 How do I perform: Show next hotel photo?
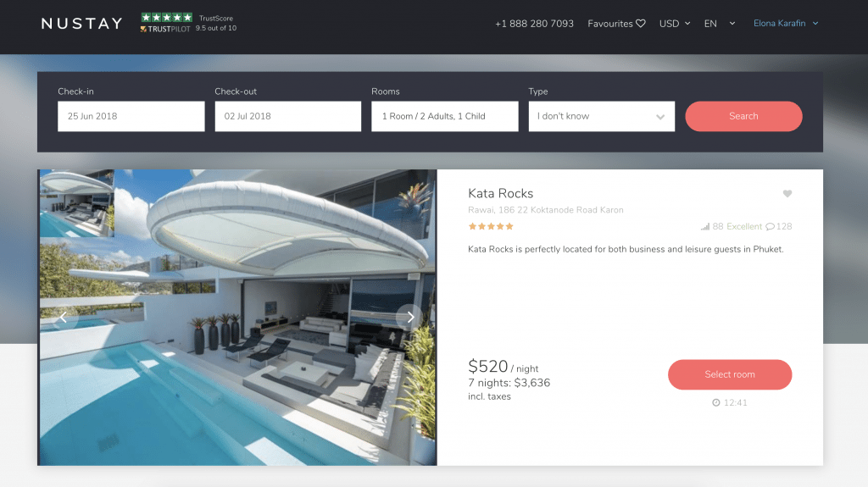[x=410, y=317]
